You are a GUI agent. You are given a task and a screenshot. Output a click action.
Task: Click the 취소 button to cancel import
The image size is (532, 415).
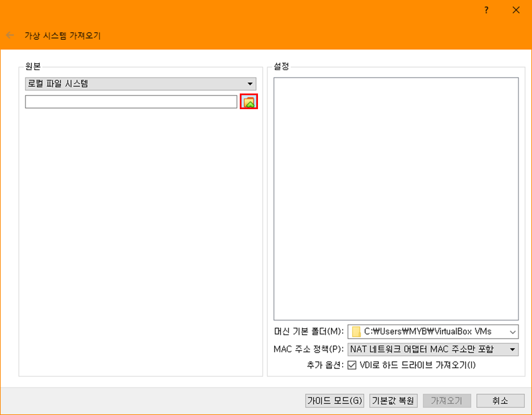point(501,401)
